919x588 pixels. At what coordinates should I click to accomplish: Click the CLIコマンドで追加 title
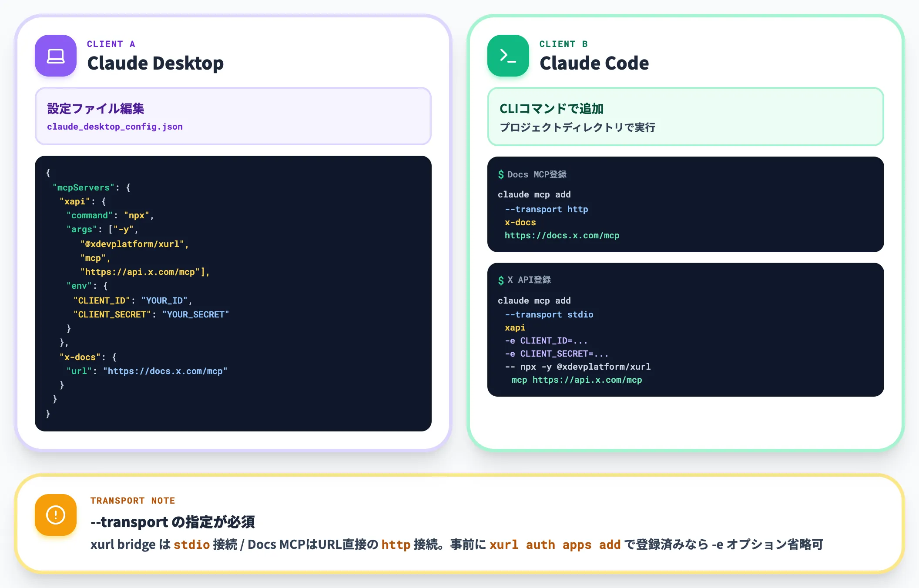coord(551,108)
